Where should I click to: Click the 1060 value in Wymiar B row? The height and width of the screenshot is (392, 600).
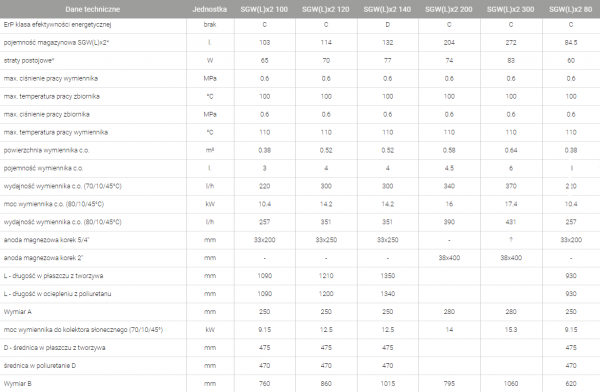[511, 384]
